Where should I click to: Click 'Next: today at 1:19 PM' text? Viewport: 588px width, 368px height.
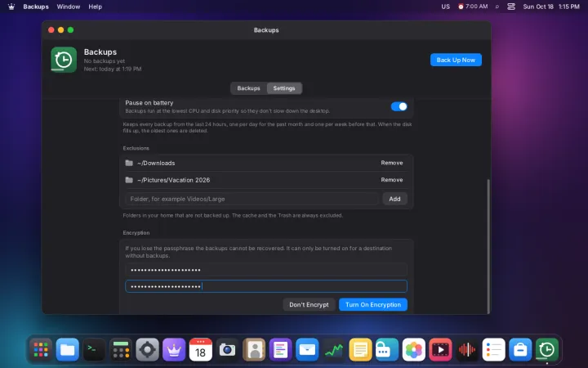[x=113, y=69]
